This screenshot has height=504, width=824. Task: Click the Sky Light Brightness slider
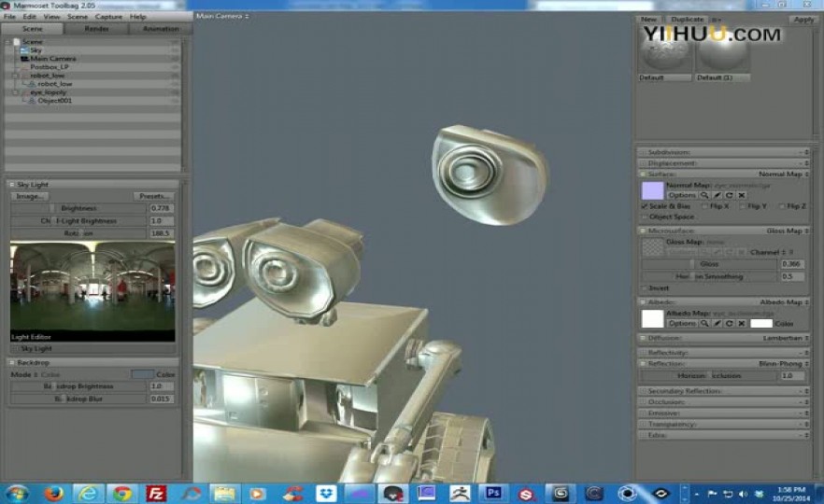click(78, 208)
